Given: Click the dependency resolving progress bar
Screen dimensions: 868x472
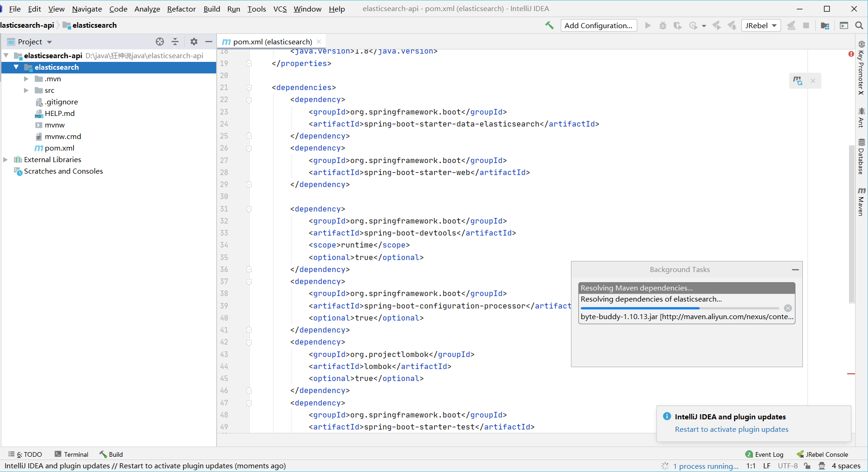Looking at the screenshot, I should [x=680, y=308].
